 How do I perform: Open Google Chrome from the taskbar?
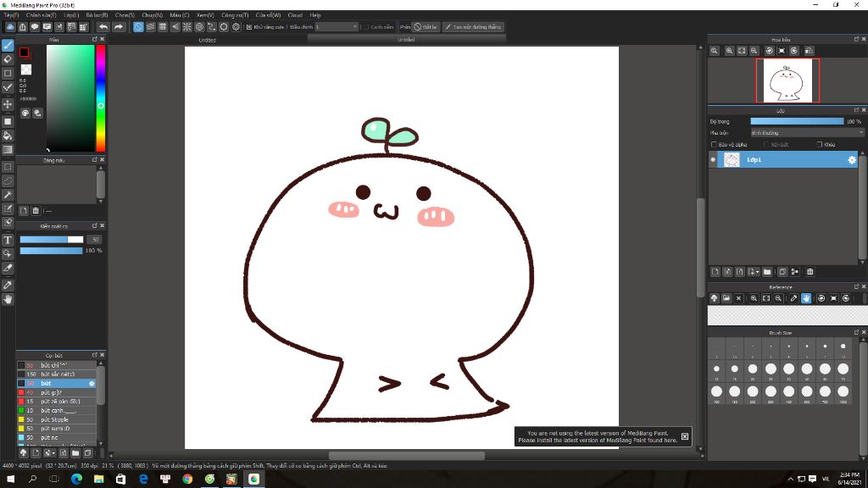coord(187,480)
